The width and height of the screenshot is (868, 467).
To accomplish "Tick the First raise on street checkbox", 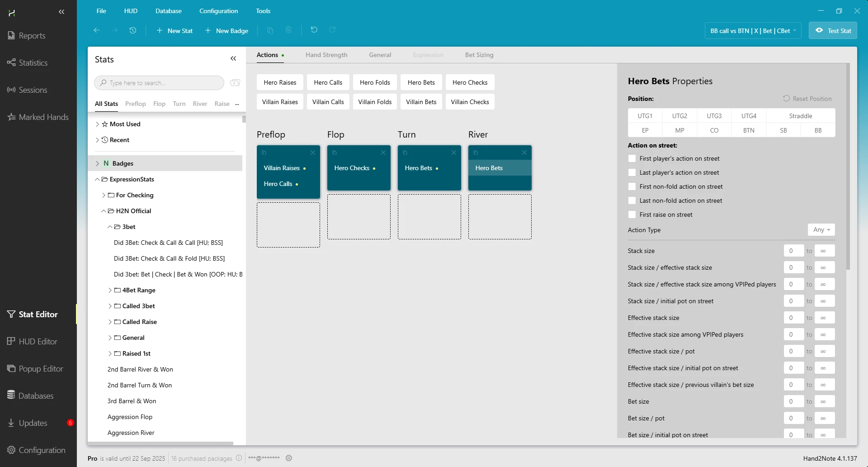I will (632, 214).
